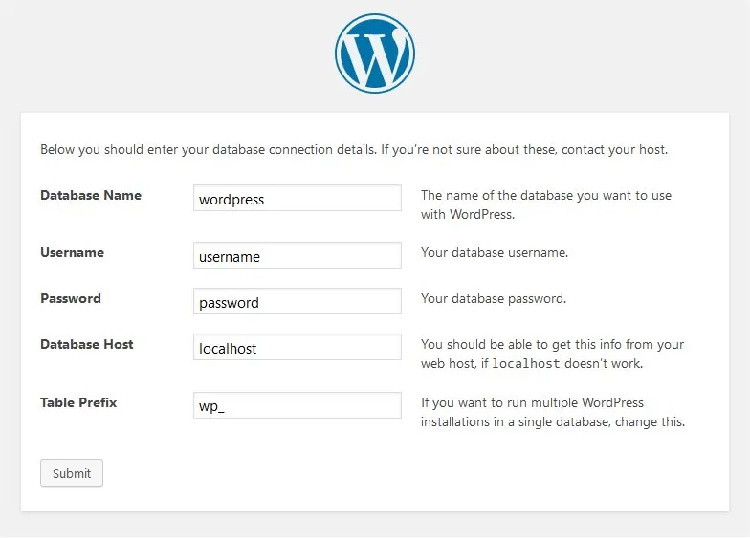Click the intro paragraph about connection details
Image resolution: width=750 pixels, height=538 pixels.
[x=354, y=150]
